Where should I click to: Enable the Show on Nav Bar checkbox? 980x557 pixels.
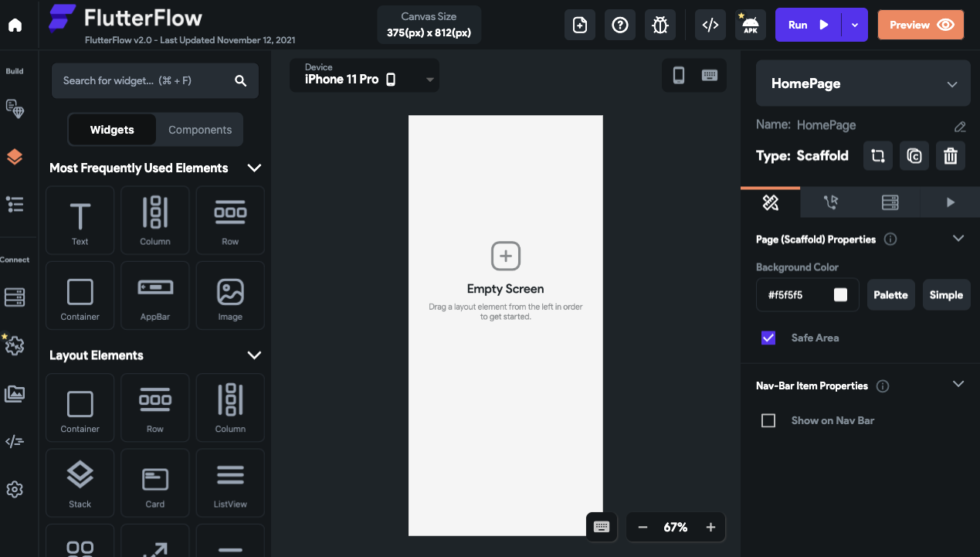pos(768,420)
